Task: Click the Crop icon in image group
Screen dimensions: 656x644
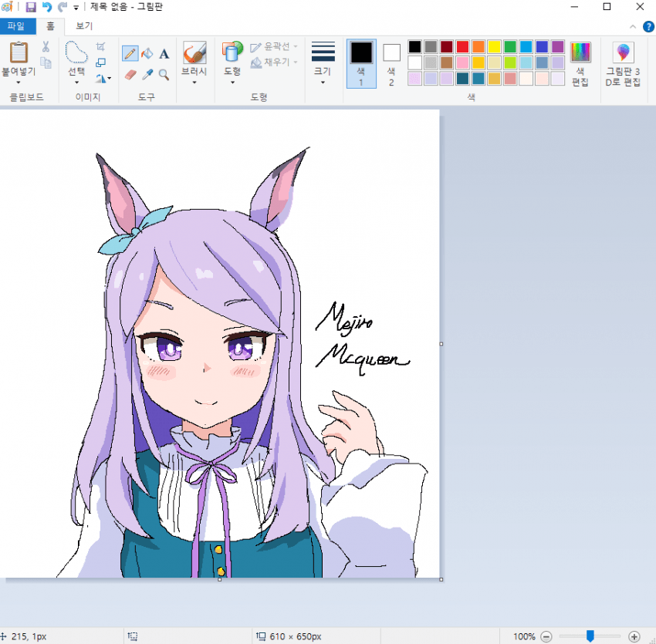Action: tap(100, 46)
